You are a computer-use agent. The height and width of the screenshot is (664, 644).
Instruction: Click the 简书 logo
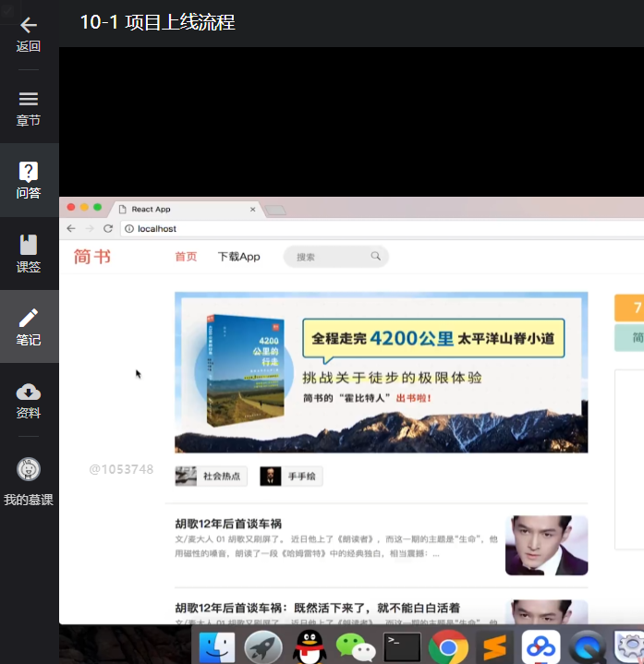pos(92,257)
